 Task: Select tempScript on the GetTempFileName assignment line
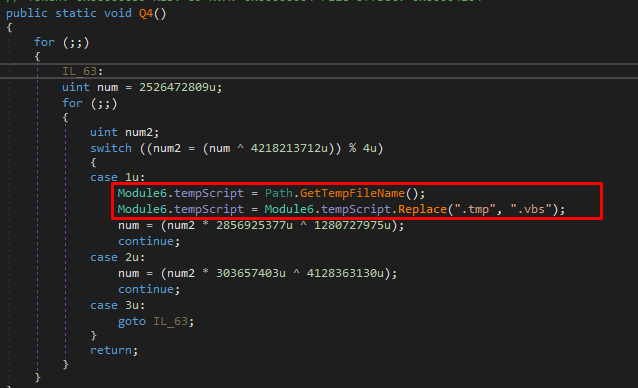[209, 193]
